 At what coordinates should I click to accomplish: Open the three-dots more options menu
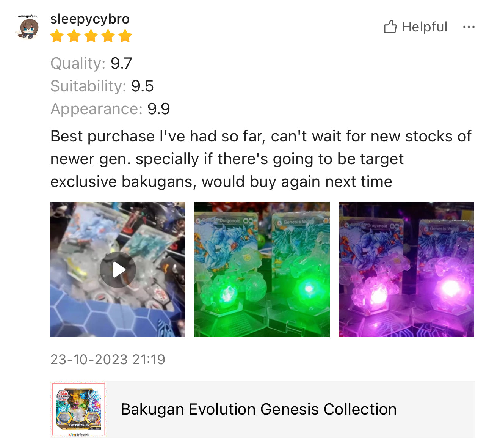point(469,27)
